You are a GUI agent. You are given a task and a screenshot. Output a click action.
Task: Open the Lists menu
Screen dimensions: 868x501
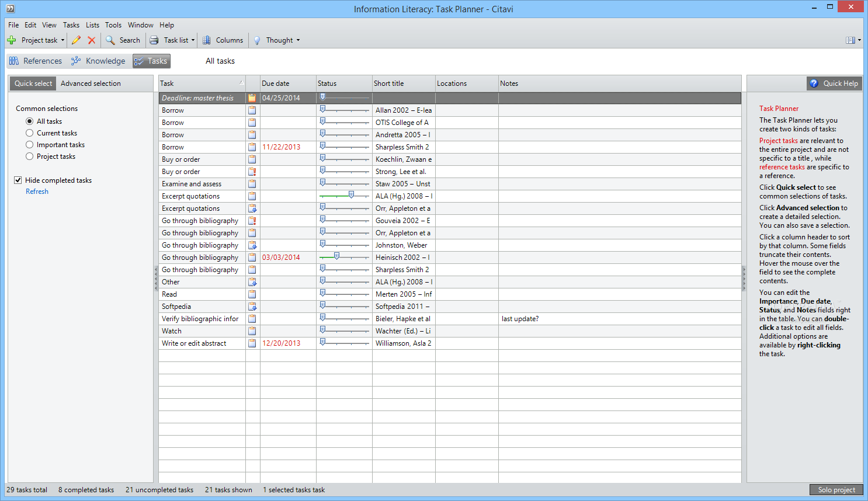[x=92, y=25]
